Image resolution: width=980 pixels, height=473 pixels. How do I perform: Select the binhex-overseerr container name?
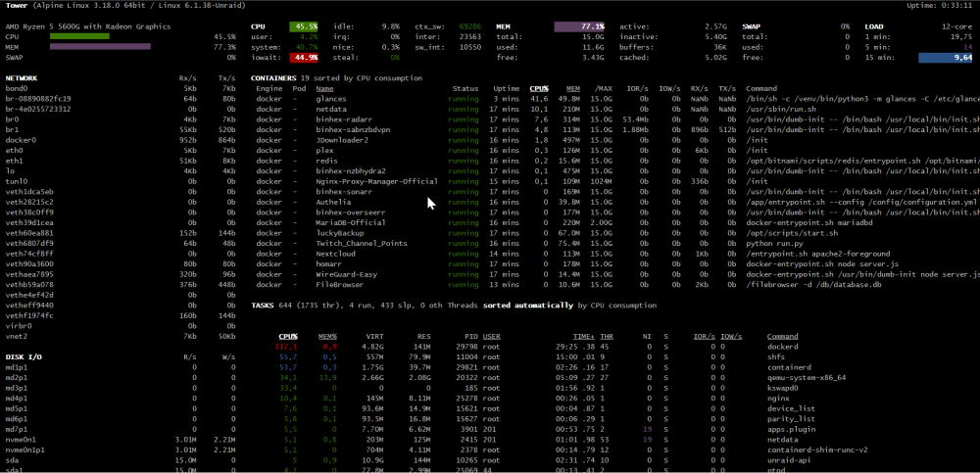350,213
